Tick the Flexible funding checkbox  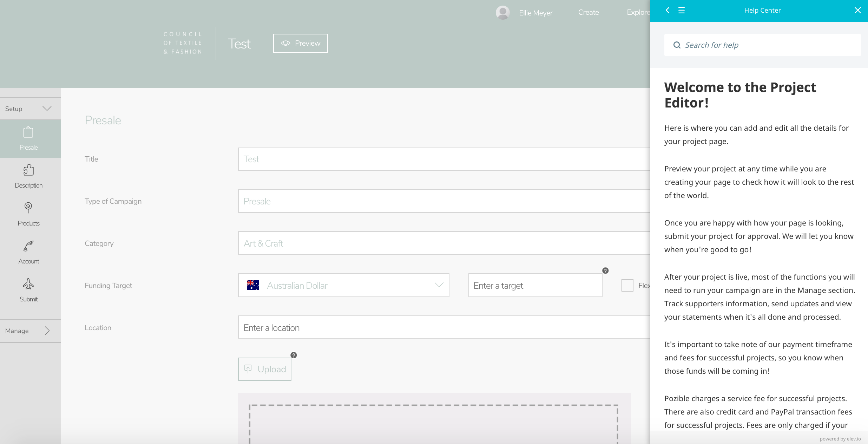coord(627,285)
